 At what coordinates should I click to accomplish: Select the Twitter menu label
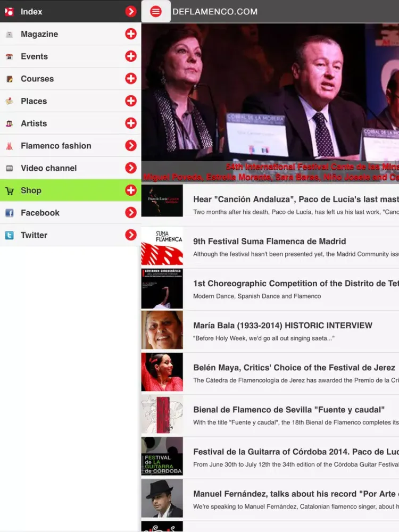point(34,235)
